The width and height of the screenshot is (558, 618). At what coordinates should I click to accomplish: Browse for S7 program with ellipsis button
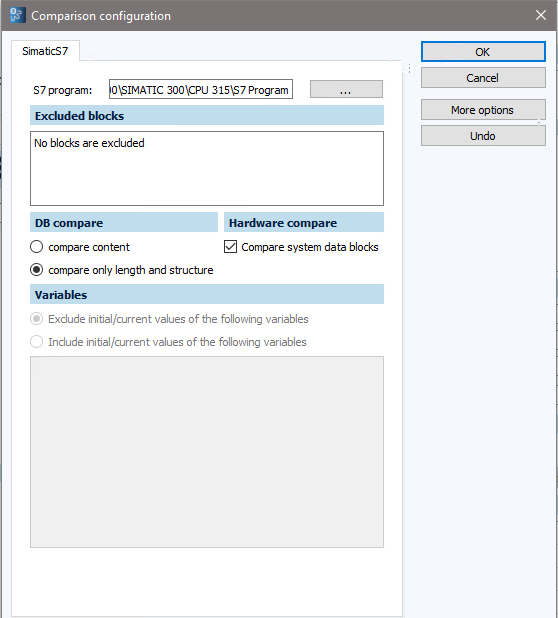(x=346, y=89)
